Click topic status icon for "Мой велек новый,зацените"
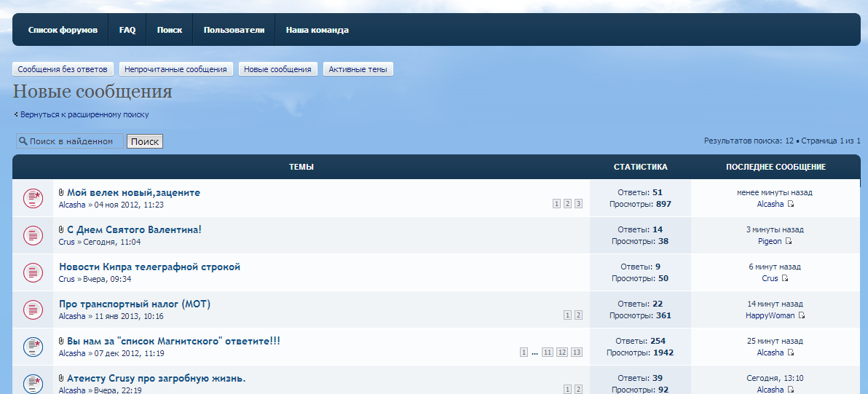The image size is (868, 394). (33, 198)
